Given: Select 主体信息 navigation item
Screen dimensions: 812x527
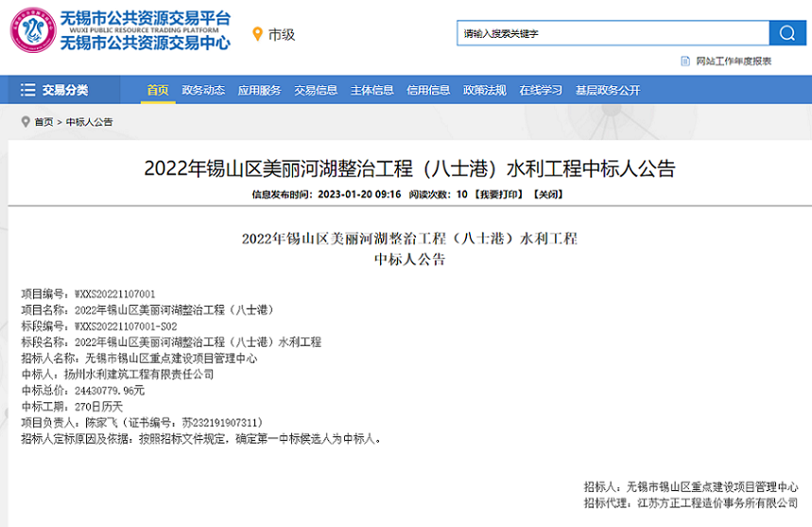Looking at the screenshot, I should point(371,91).
